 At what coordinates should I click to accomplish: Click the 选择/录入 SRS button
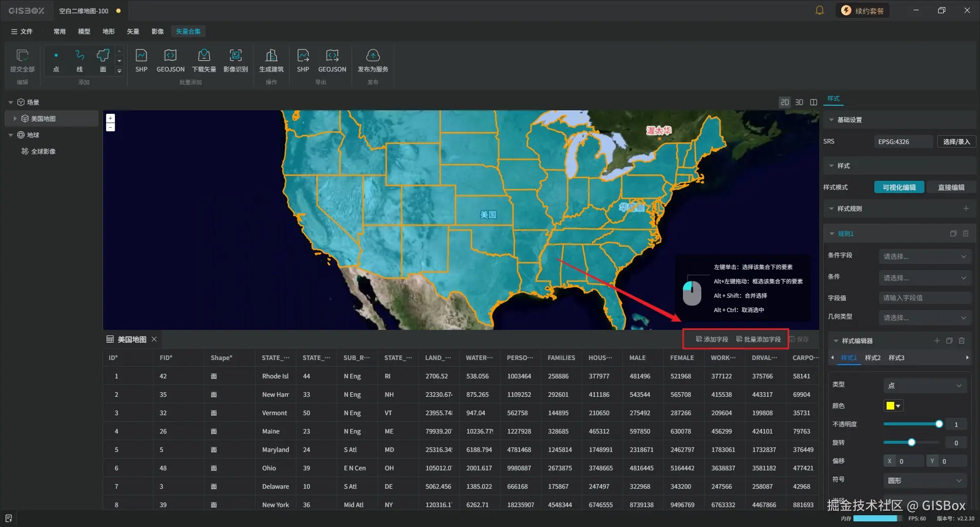point(956,141)
